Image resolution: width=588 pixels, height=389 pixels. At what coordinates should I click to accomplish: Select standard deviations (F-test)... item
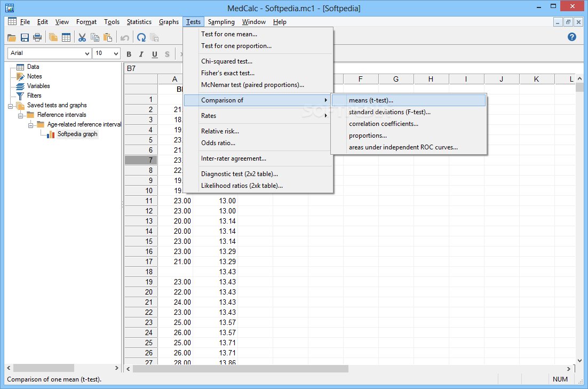(409, 112)
